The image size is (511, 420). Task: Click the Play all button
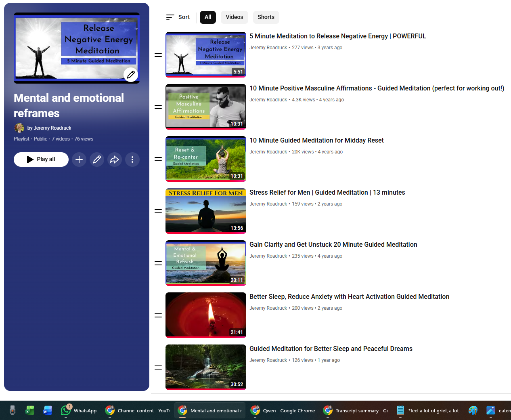click(x=41, y=159)
